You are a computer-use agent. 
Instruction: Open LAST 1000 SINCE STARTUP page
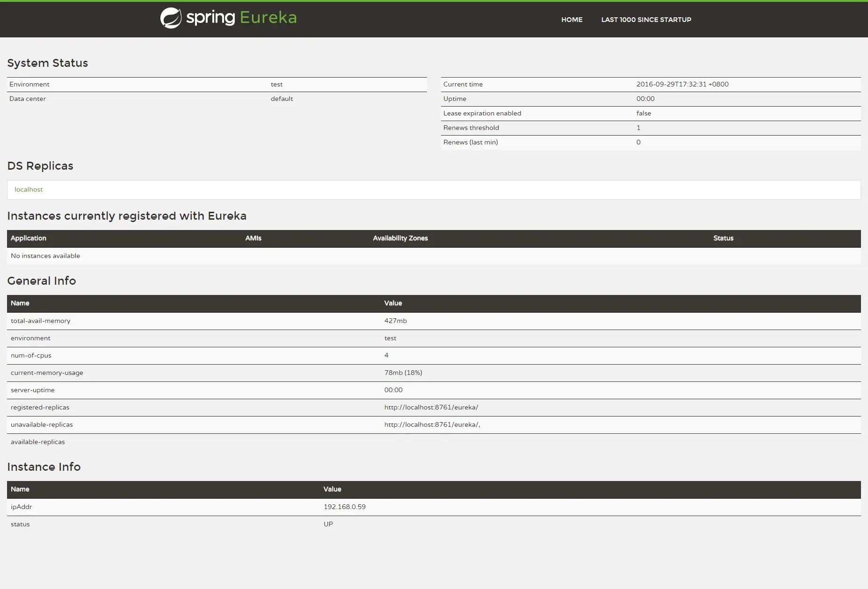click(x=646, y=20)
